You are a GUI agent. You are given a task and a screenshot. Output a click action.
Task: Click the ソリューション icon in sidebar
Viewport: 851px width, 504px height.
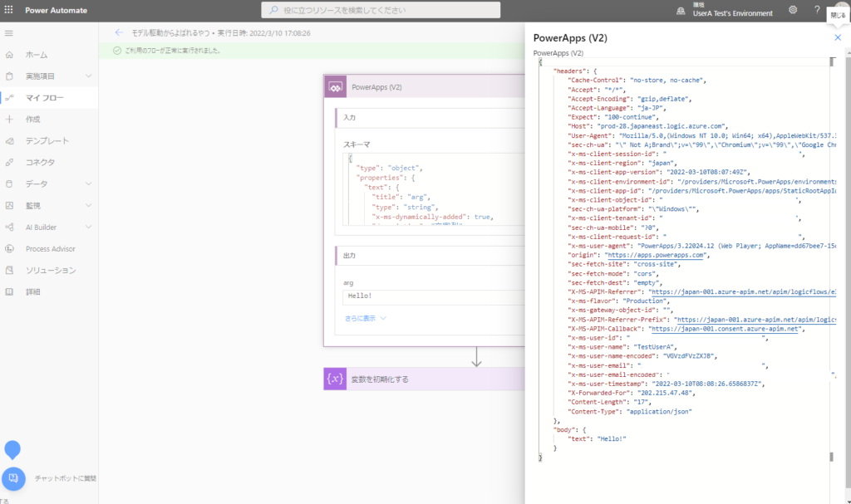click(x=9, y=270)
